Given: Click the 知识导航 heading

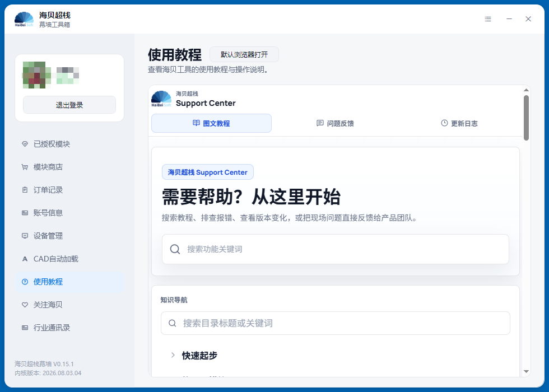Looking at the screenshot, I should point(174,300).
